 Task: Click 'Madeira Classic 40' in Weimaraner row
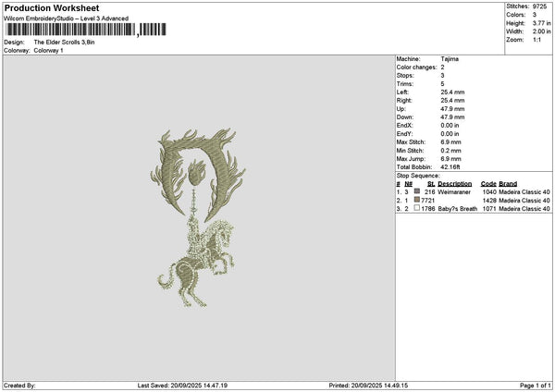click(524, 192)
